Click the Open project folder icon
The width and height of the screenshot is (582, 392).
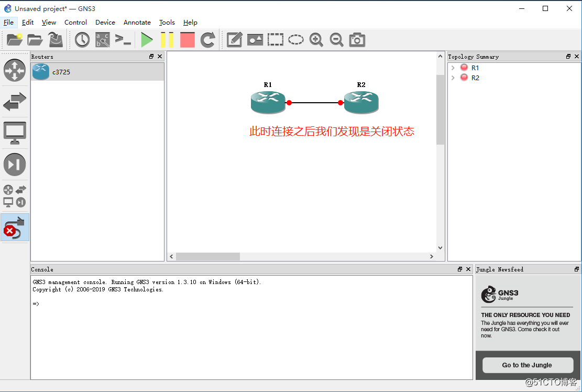tap(35, 40)
